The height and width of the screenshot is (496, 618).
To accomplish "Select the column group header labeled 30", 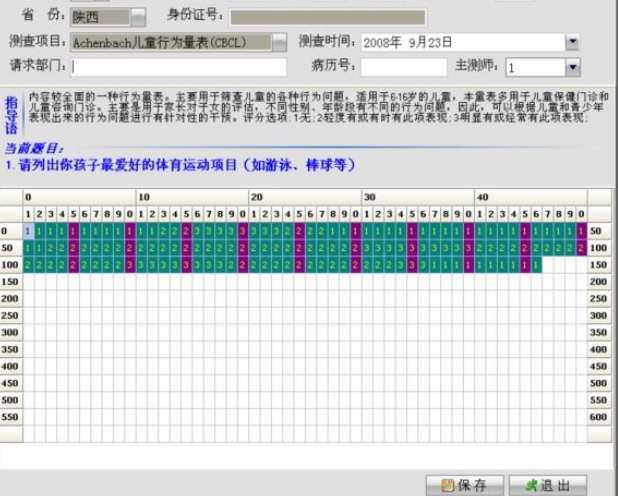I will (369, 197).
